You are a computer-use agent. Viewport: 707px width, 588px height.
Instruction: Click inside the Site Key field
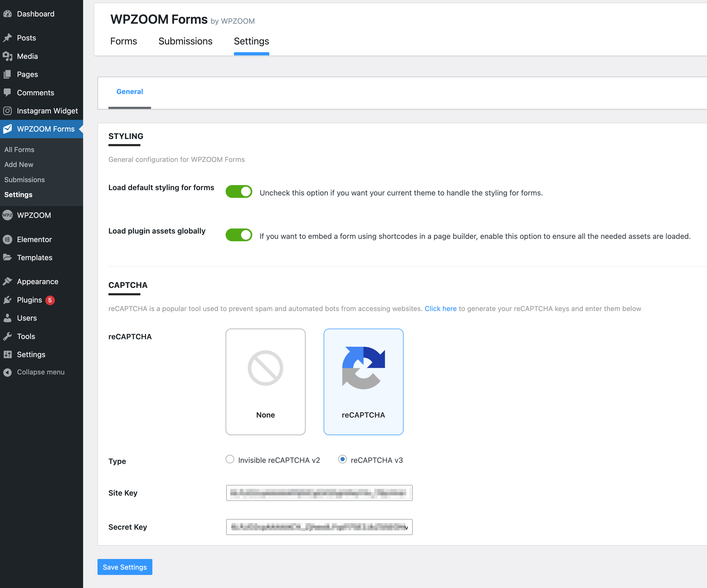click(x=319, y=493)
